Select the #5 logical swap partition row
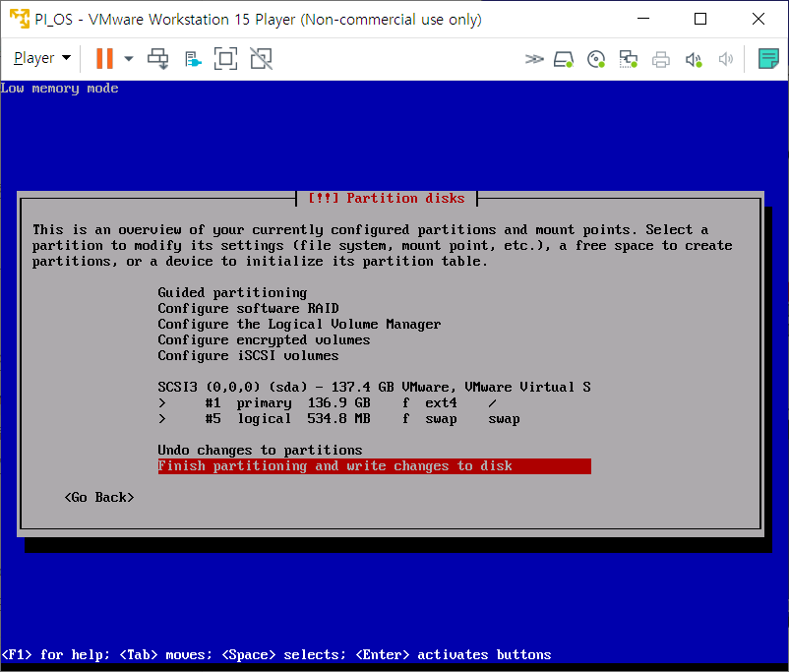 [x=338, y=419]
